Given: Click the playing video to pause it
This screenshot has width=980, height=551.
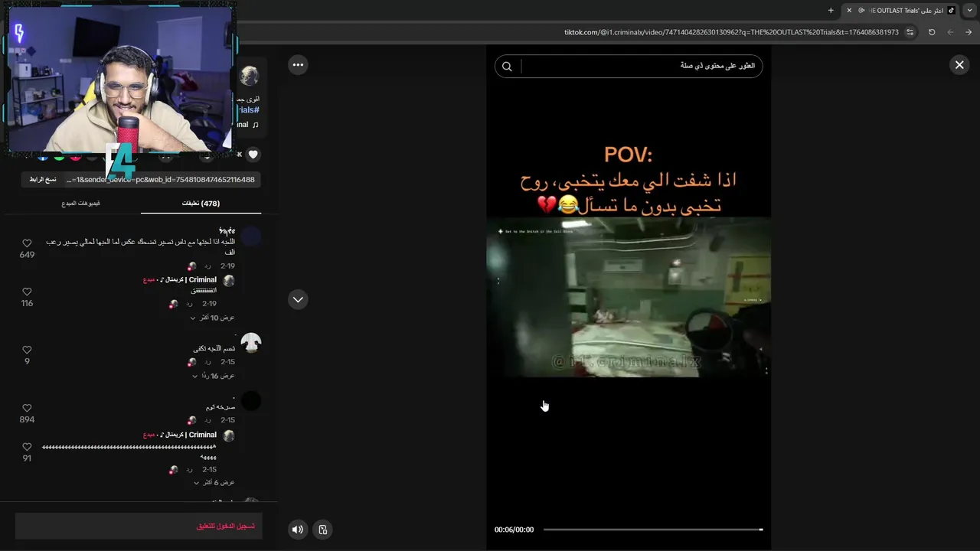Looking at the screenshot, I should coord(629,297).
